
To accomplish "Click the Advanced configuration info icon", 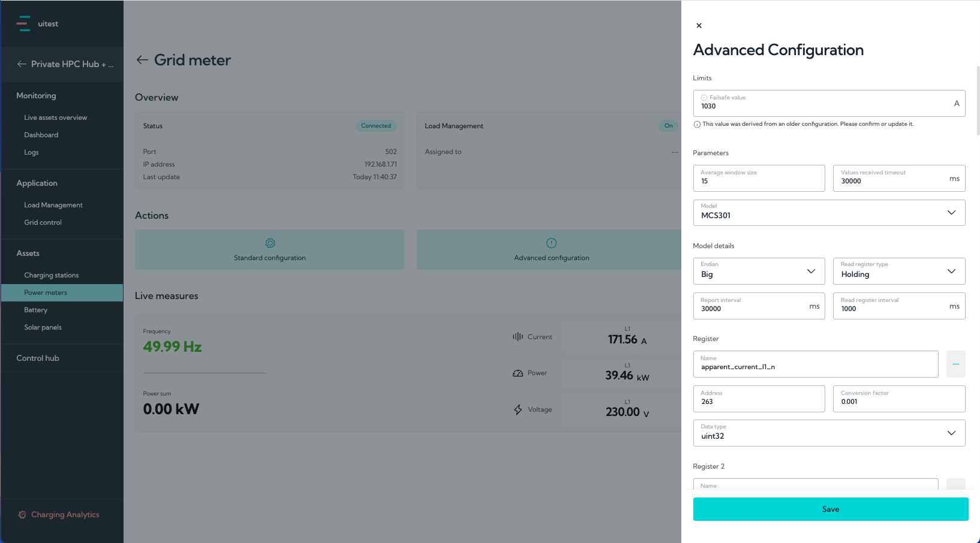I will point(551,243).
